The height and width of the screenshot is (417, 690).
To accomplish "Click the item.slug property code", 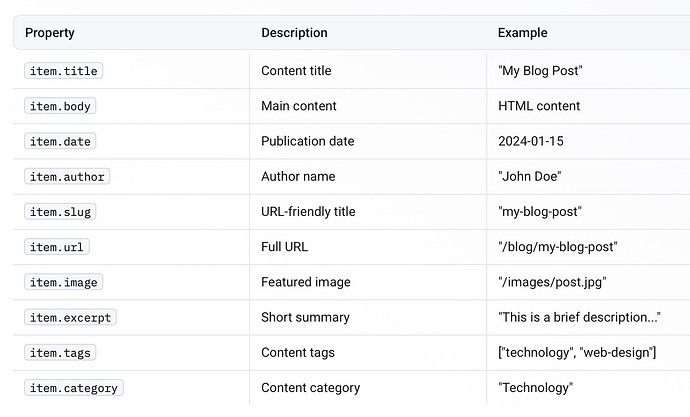I will coord(60,212).
